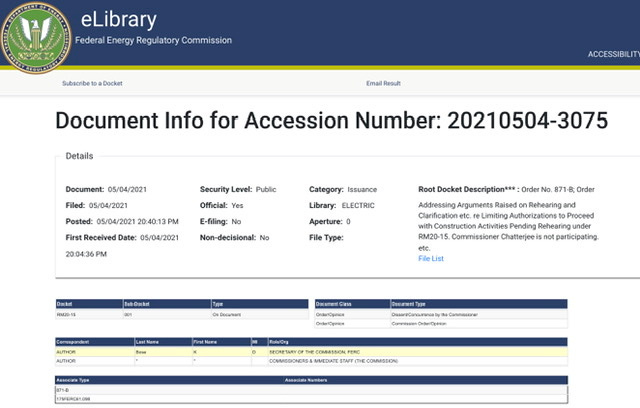Screen dimensions: 640x408
Task: Click the Correspondent column header
Action: pos(95,342)
